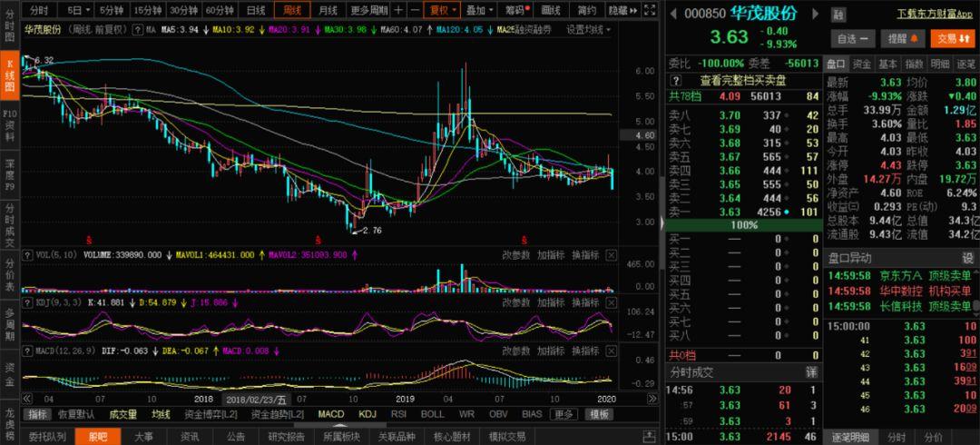Click 换指标 in the KDJ panel
This screenshot has height=445, width=980.
[x=585, y=302]
